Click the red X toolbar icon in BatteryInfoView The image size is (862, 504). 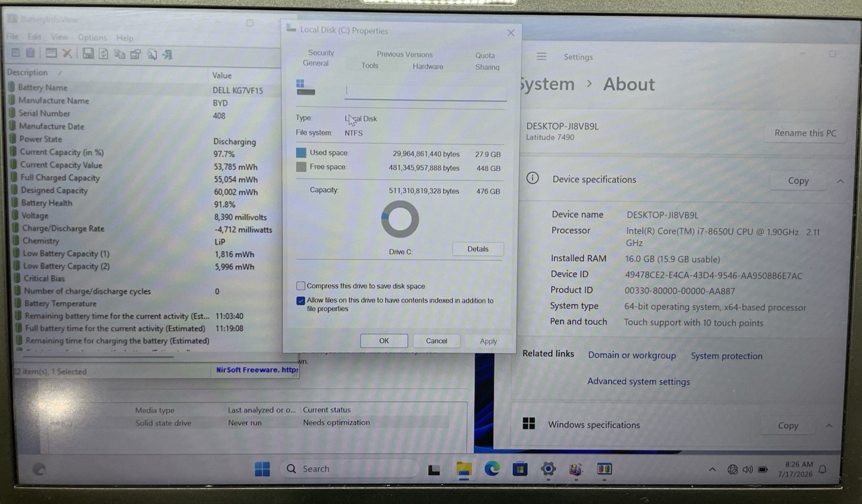[67, 54]
